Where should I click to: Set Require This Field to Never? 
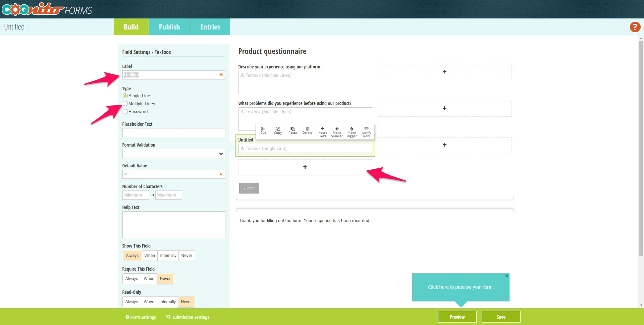point(165,279)
